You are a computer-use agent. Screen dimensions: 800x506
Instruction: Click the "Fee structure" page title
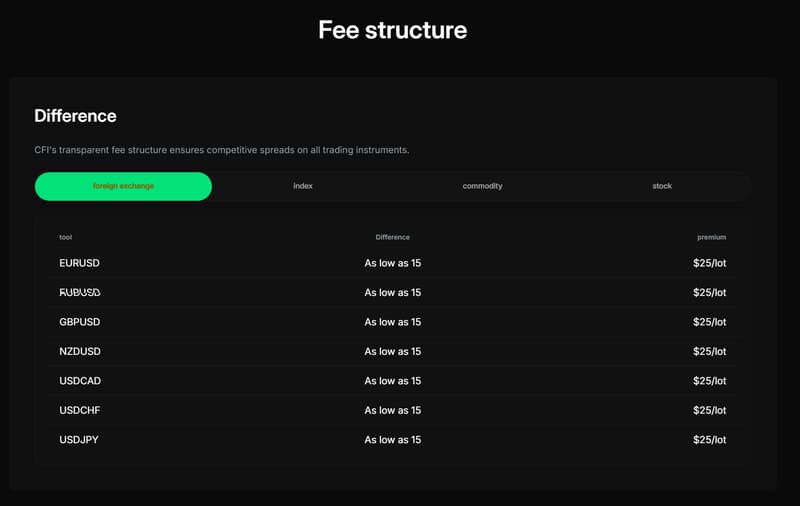click(x=392, y=30)
